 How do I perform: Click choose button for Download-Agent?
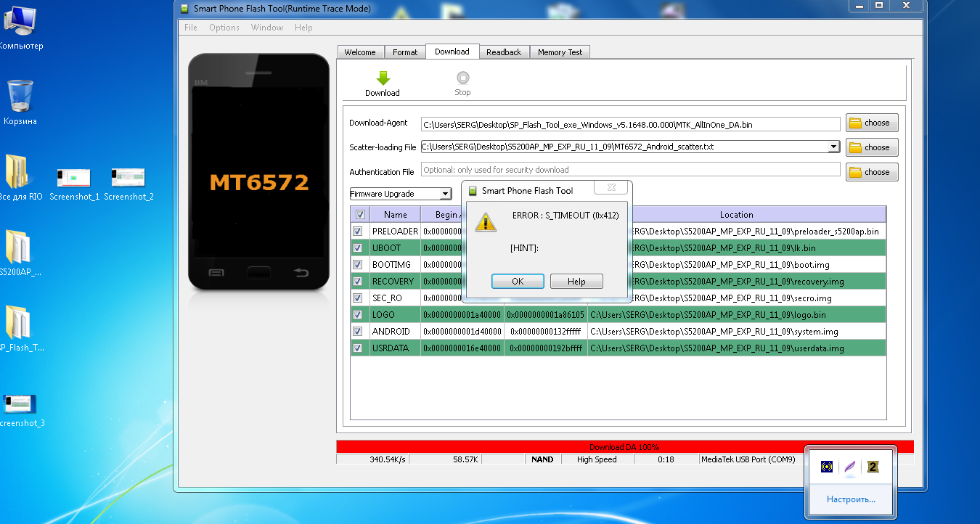coord(871,123)
